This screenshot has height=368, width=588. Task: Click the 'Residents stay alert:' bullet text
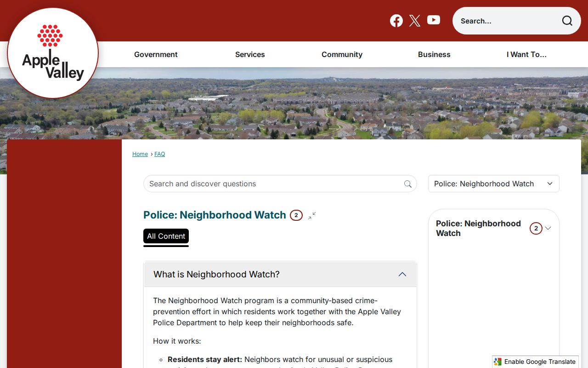[x=205, y=360]
